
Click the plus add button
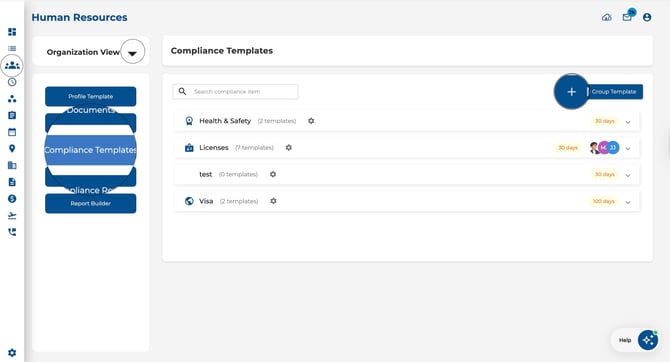(571, 91)
